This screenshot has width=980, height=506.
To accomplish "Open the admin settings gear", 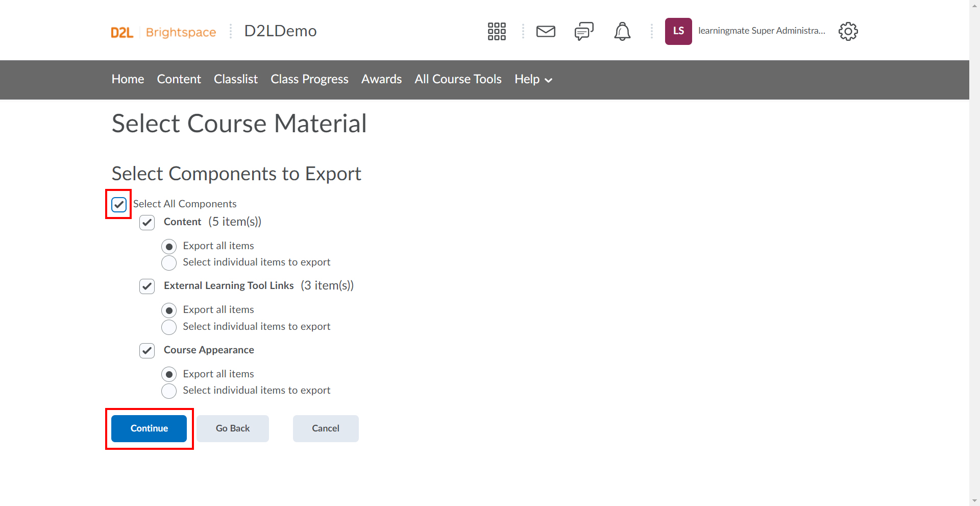I will 848,31.
